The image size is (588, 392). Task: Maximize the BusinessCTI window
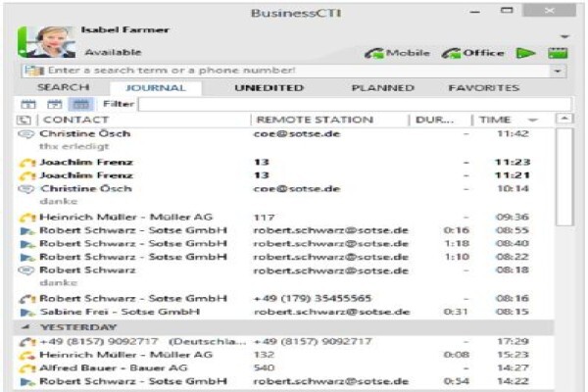tap(507, 11)
